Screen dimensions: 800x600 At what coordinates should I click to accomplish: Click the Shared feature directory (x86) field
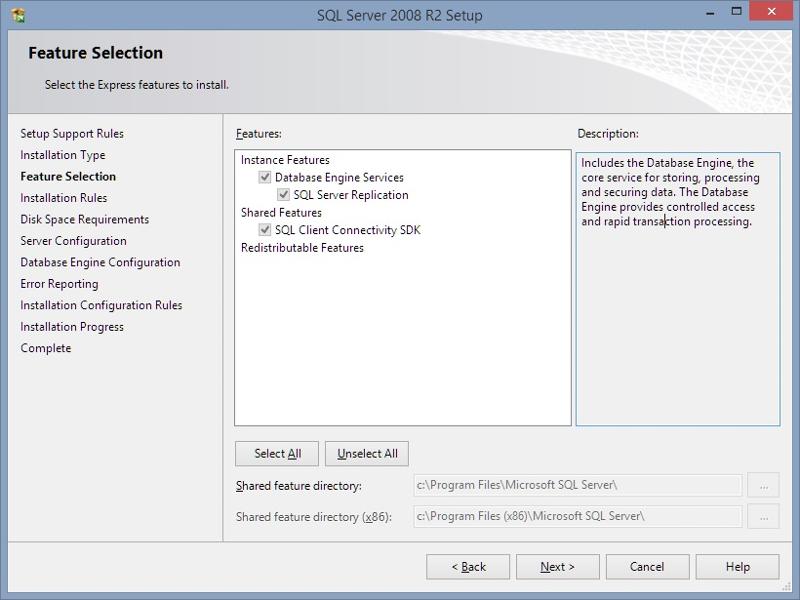click(578, 516)
